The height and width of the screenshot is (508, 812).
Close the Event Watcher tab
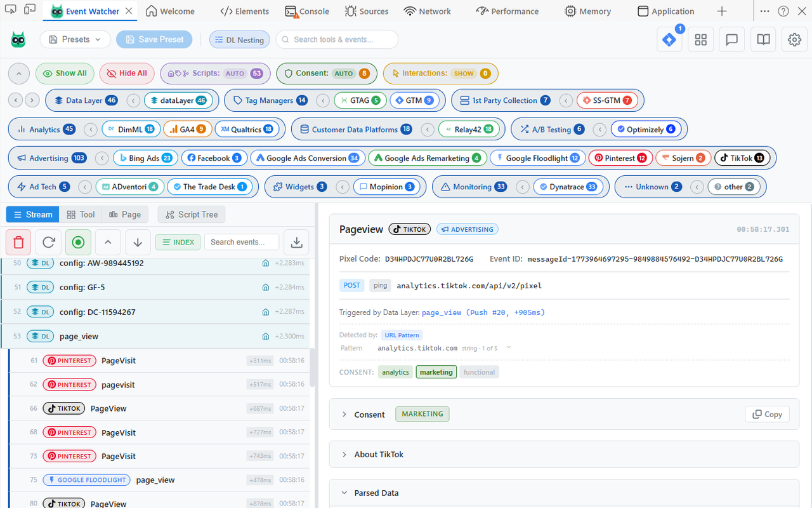point(129,11)
